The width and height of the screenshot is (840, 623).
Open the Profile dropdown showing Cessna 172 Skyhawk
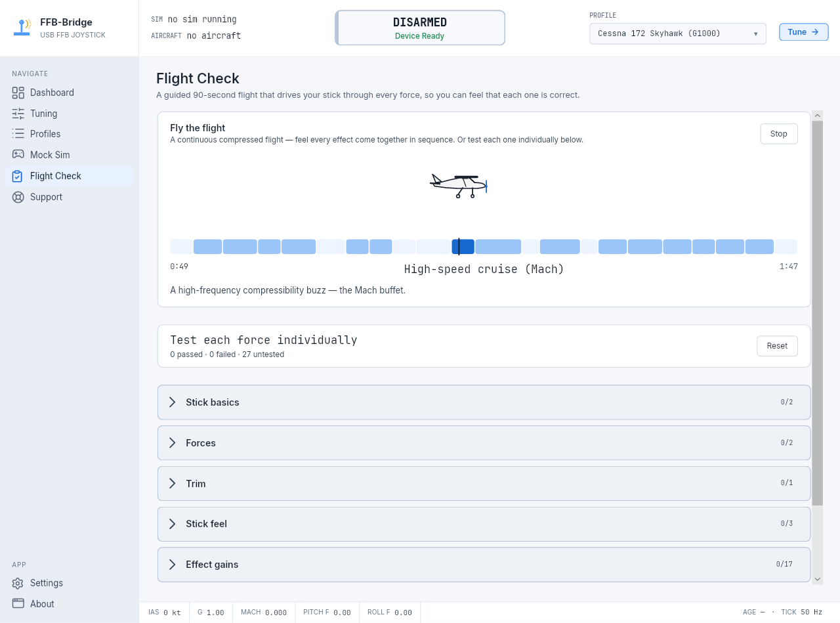[677, 33]
